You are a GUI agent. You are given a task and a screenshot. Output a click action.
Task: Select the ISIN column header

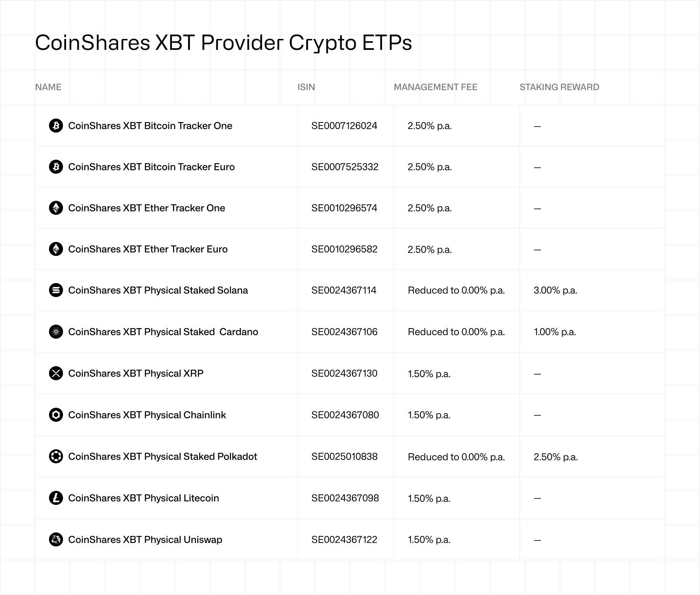(x=306, y=87)
